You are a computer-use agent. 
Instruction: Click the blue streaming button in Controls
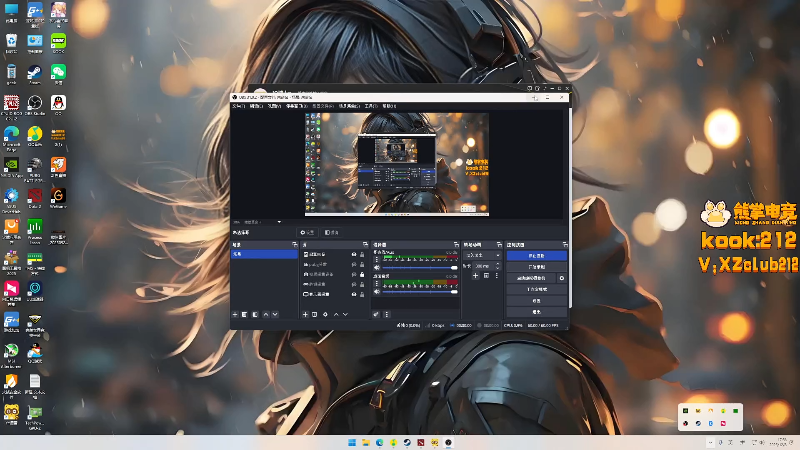[536, 256]
